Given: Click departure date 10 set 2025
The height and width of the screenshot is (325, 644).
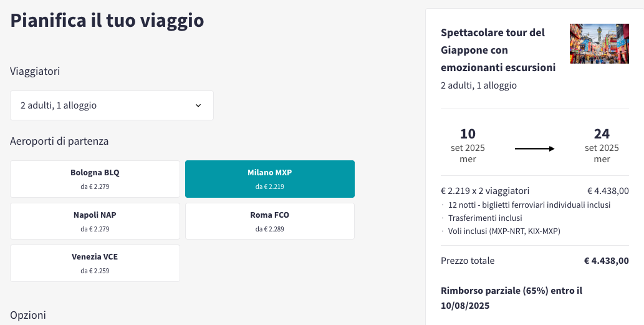Looking at the screenshot, I should click(468, 145).
